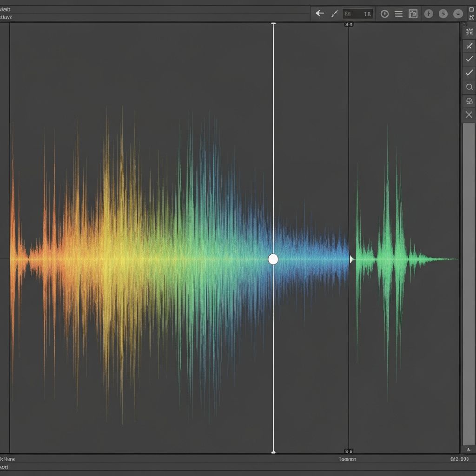The height and width of the screenshot is (476, 476).
Task: Click the first checkmark icon in the sidebar
Action: pos(469,58)
